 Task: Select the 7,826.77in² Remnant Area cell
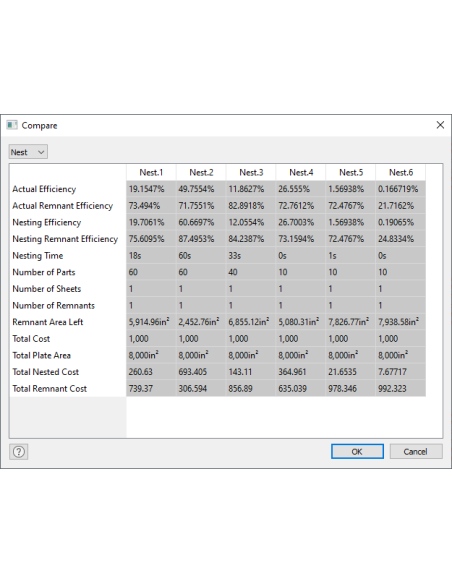tap(351, 322)
